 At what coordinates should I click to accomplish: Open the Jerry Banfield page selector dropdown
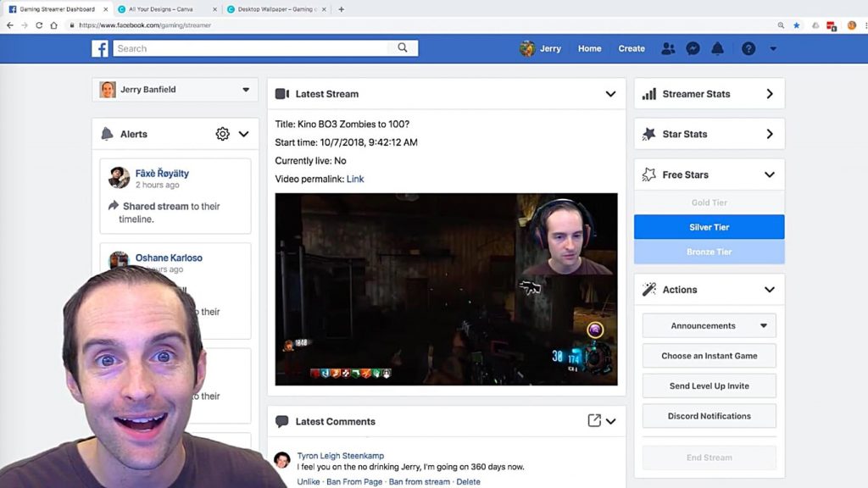click(x=175, y=90)
